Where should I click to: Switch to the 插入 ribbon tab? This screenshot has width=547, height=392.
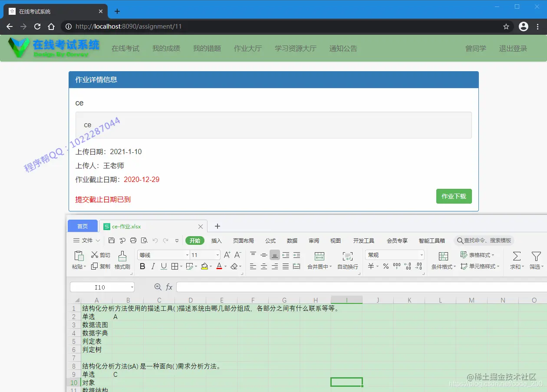point(217,240)
